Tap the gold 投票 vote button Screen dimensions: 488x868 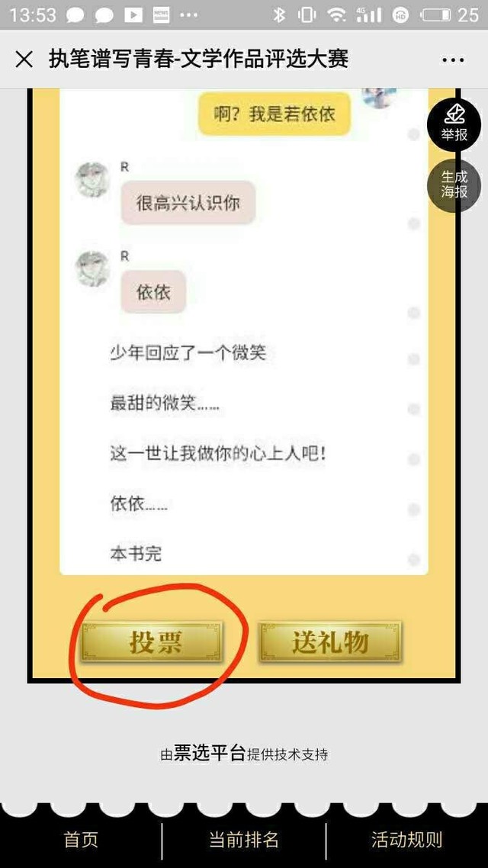coord(152,642)
